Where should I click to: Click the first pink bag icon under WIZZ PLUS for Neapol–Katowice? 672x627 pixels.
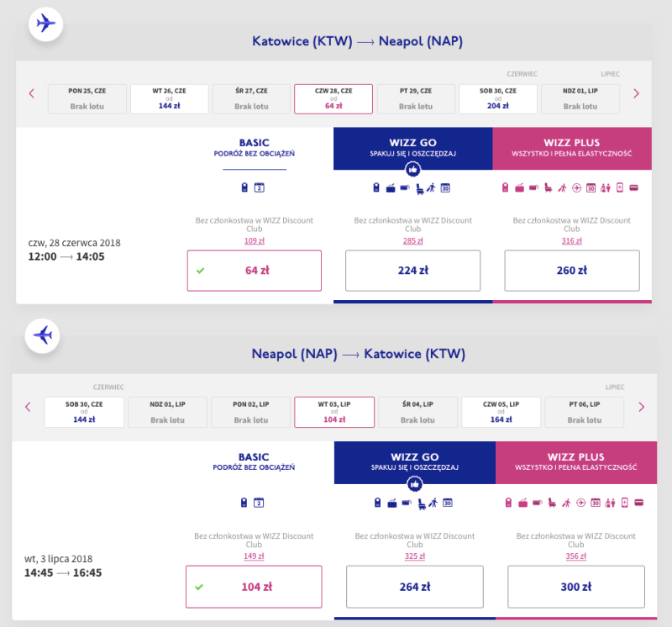508,503
